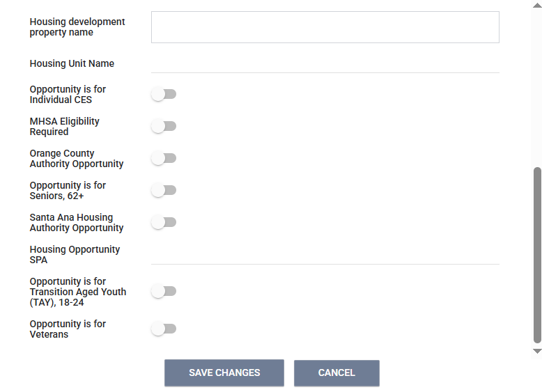Click the Housing Opportunity SPA label

[x=75, y=255]
